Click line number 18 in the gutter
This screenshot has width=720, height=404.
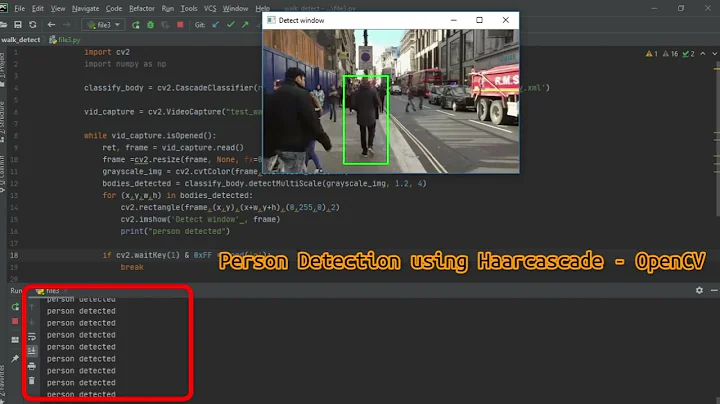14,255
